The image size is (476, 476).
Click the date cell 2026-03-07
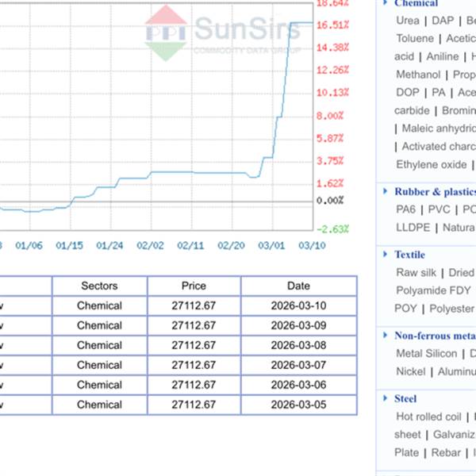(298, 365)
